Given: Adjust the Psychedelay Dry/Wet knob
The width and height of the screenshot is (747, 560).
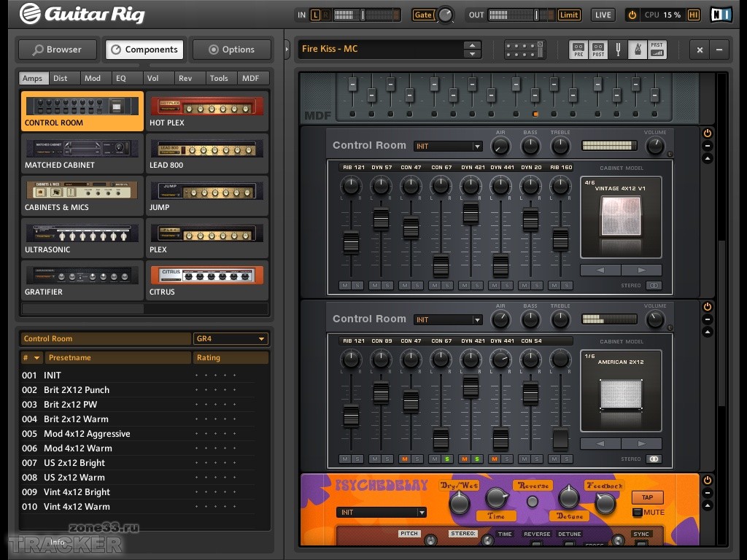Looking at the screenshot, I should [460, 502].
